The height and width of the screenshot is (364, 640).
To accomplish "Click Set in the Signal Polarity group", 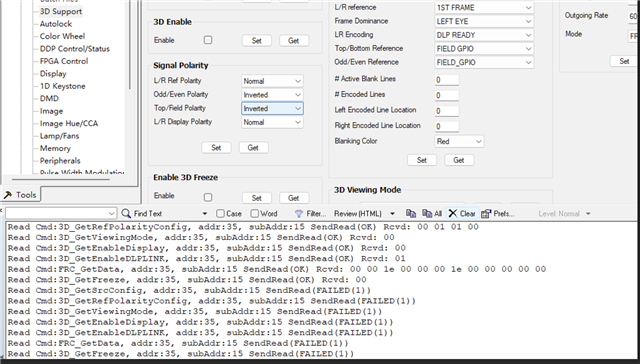I will (x=216, y=148).
